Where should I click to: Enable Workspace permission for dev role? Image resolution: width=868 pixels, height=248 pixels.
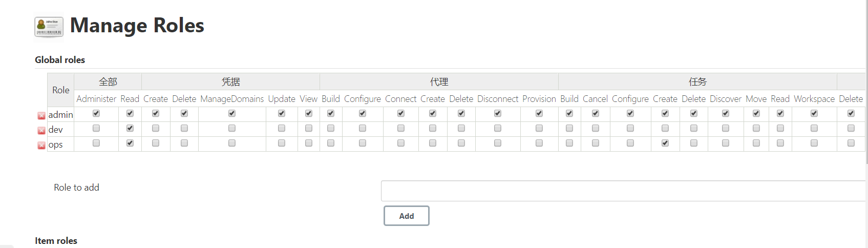814,128
